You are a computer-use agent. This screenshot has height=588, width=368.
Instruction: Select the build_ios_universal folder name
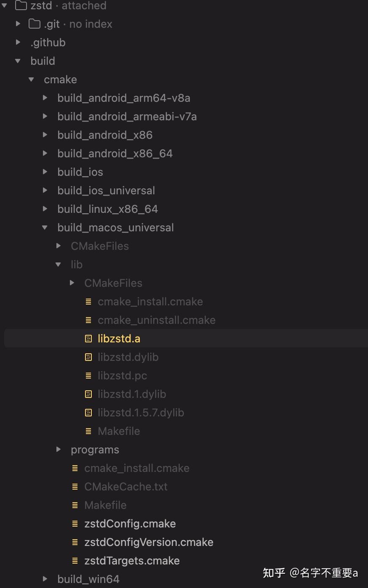tap(106, 191)
